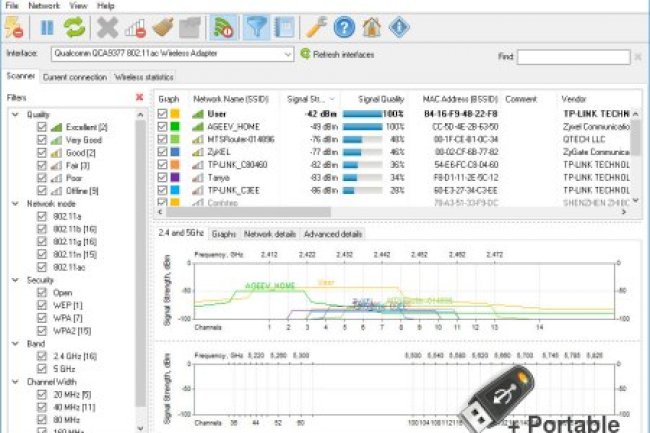This screenshot has height=433, width=650.
Task: Click the signal icon of the User network
Action: (x=198, y=114)
